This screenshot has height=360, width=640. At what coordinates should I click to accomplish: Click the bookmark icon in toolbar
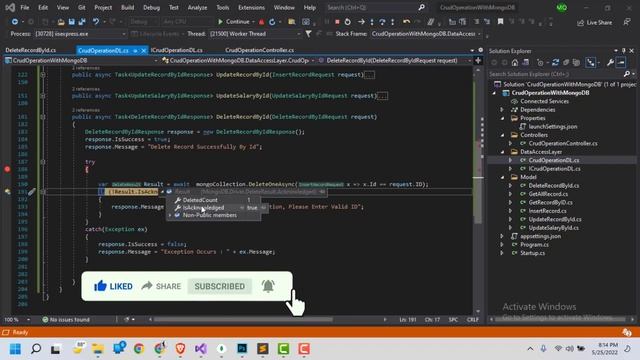coord(500,22)
